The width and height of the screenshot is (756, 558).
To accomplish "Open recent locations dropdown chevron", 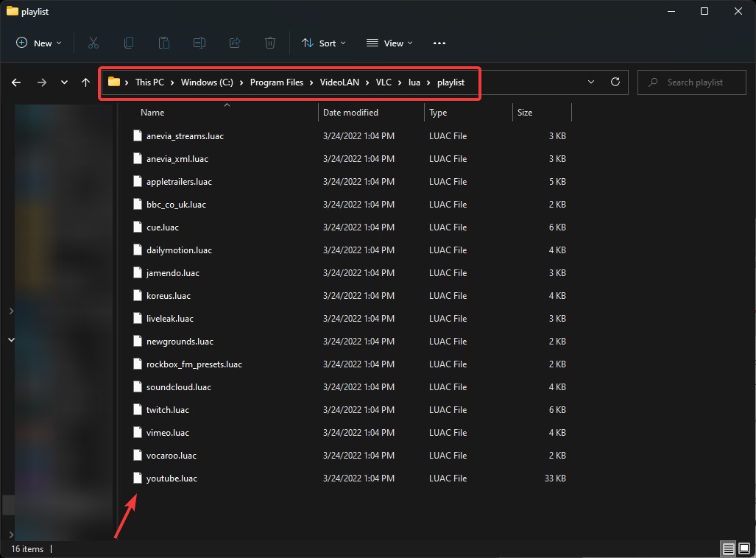I will (x=64, y=82).
